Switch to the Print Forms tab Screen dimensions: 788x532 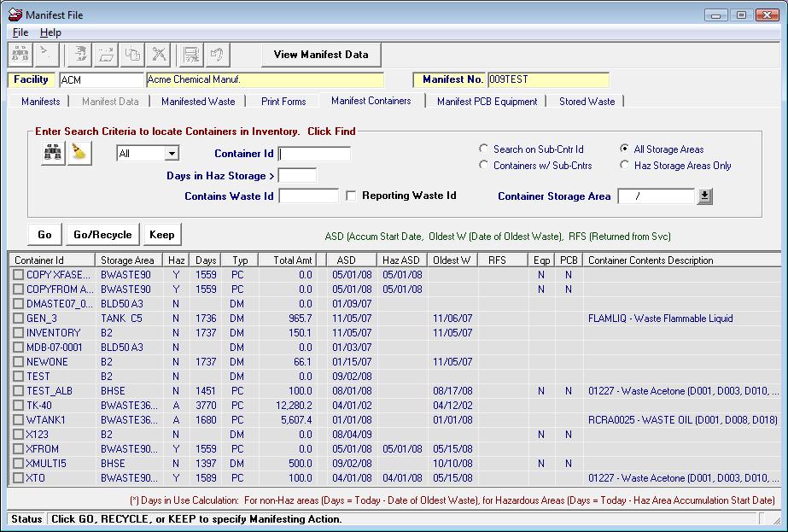click(x=283, y=101)
